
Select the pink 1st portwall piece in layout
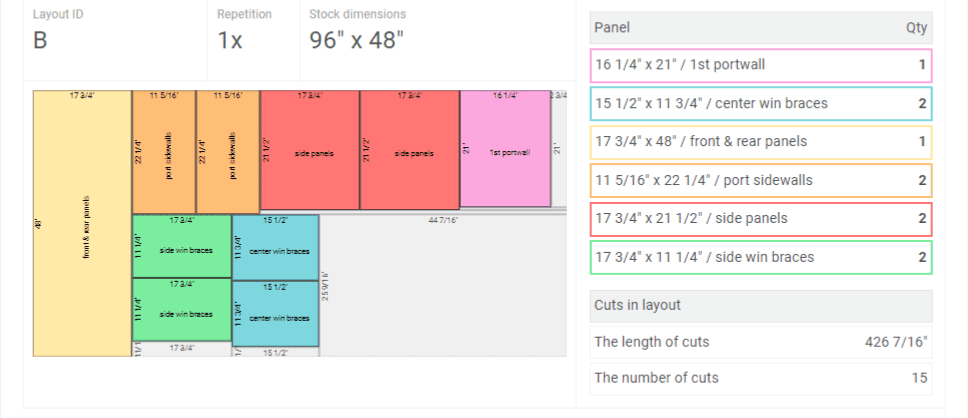point(505,150)
